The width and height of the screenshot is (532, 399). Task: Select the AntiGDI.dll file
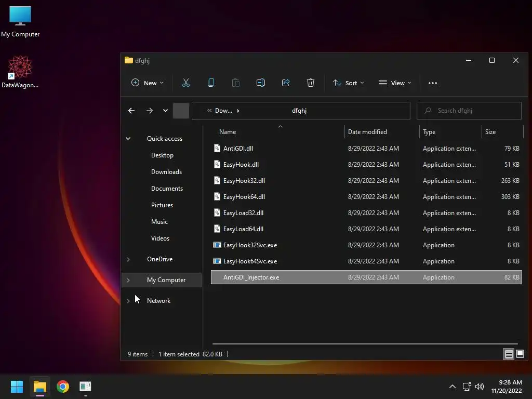click(366, 148)
